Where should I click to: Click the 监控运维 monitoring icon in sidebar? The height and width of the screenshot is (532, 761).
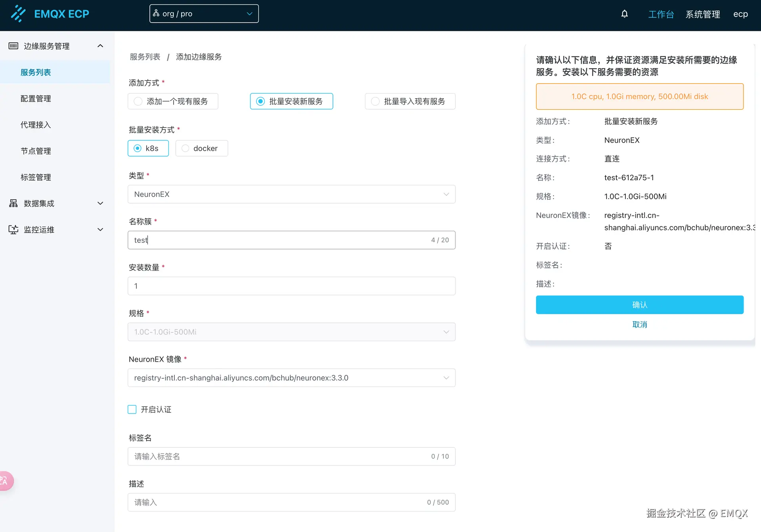click(x=13, y=229)
